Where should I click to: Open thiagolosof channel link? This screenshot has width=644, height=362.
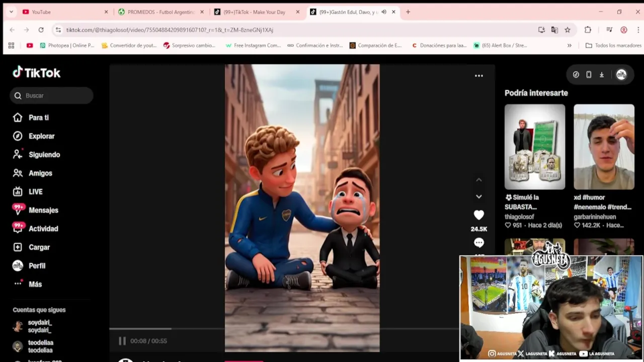point(519,217)
